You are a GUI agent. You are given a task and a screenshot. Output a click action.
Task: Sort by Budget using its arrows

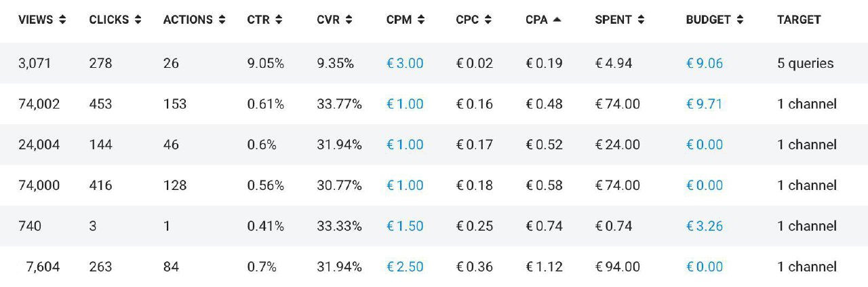point(740,20)
